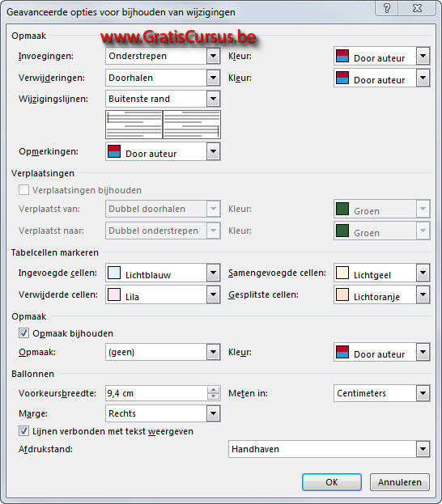
Task: Click the Annuleren button
Action: coord(400,482)
